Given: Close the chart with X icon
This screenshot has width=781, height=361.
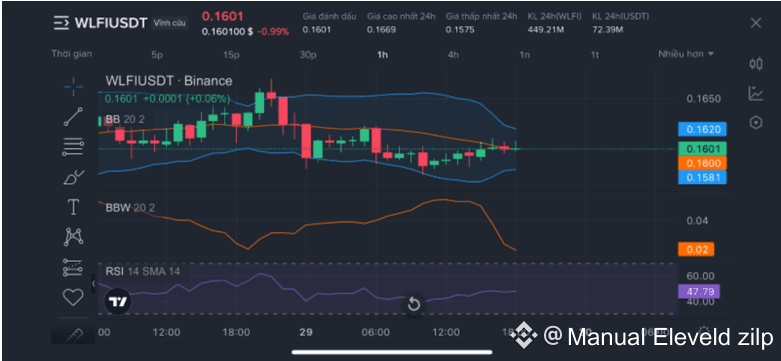Looking at the screenshot, I should point(756,22).
